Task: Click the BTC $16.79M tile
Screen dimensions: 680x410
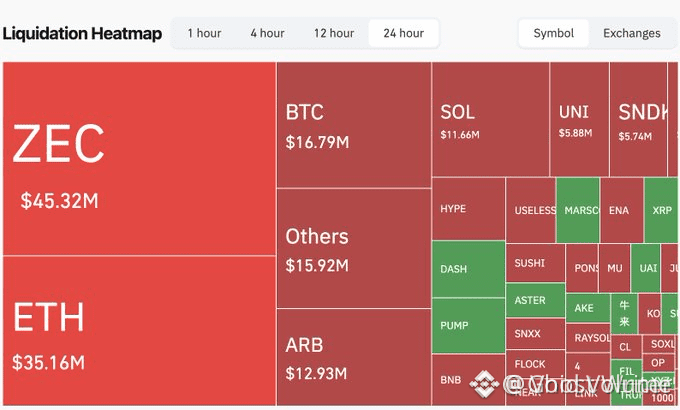Action: (x=354, y=125)
